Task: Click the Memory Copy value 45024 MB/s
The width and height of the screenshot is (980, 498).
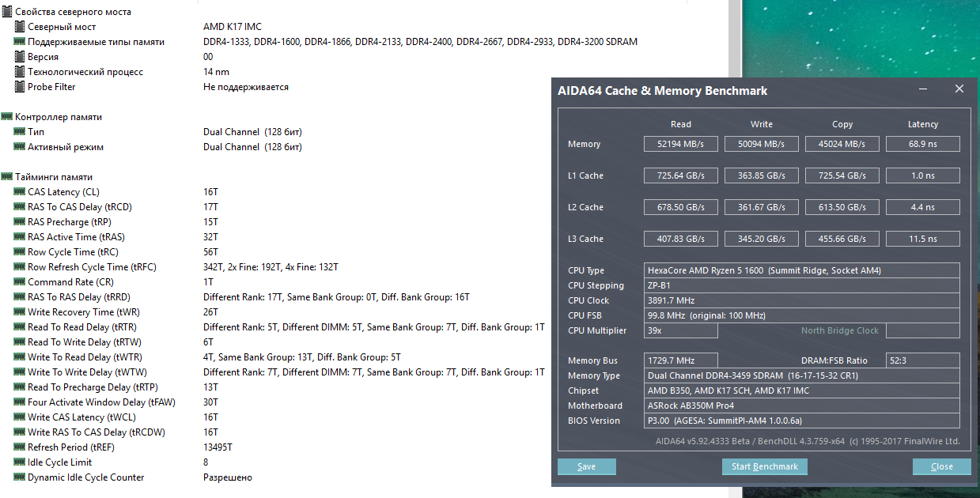Action: (842, 144)
